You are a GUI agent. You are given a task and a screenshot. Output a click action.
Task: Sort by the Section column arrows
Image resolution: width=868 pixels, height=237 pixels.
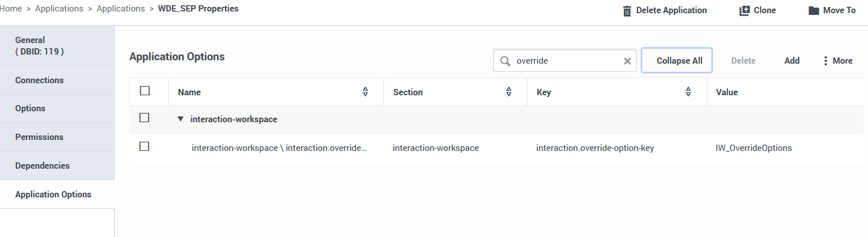pos(509,92)
